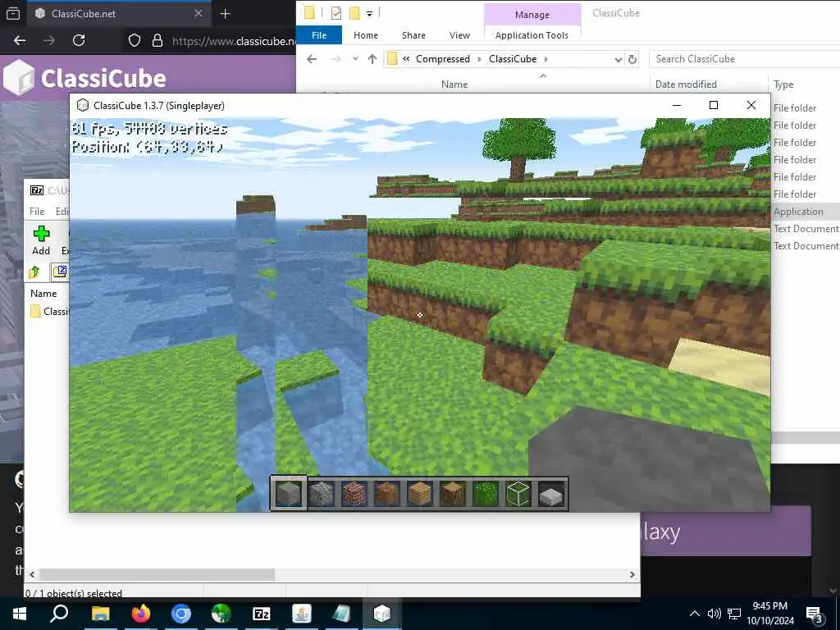Click the up-folder icon in 7-Zip
This screenshot has width=840, height=630.
pos(34,272)
